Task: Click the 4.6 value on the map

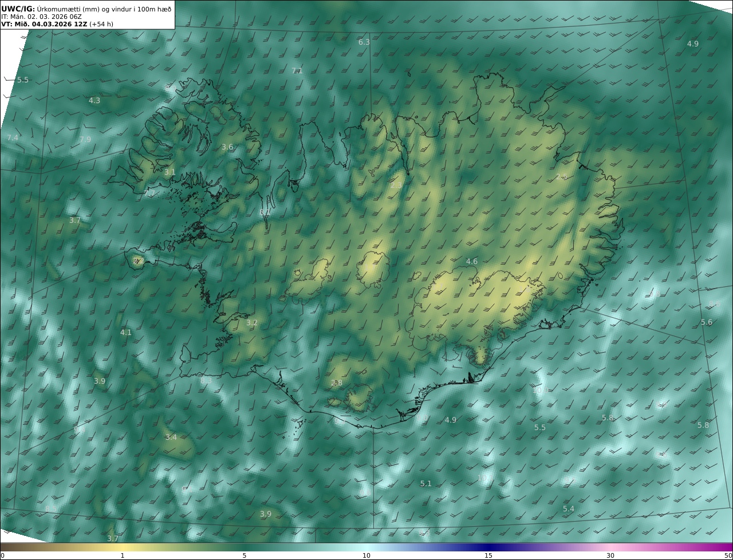Action: 472,262
